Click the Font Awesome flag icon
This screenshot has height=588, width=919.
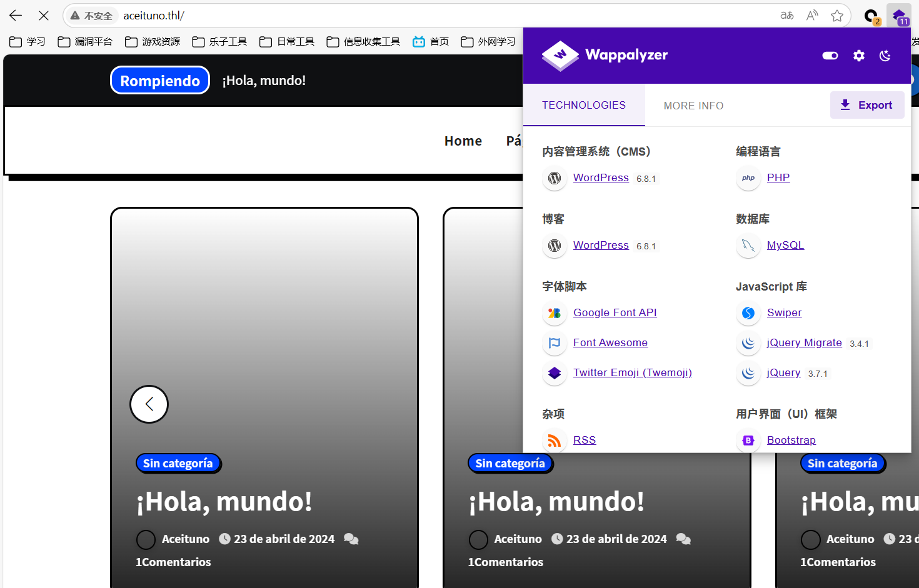pyautogui.click(x=555, y=343)
